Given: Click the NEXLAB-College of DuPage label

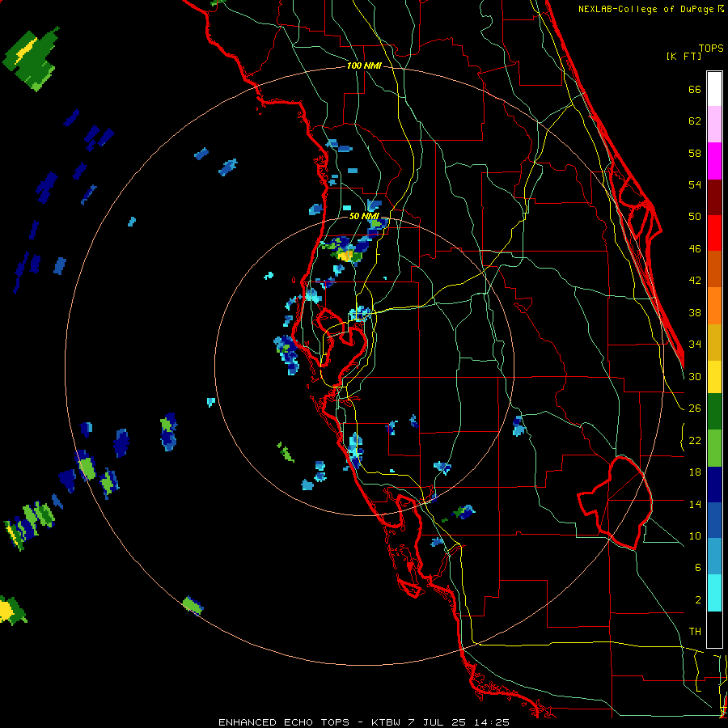Looking at the screenshot, I should [x=647, y=9].
